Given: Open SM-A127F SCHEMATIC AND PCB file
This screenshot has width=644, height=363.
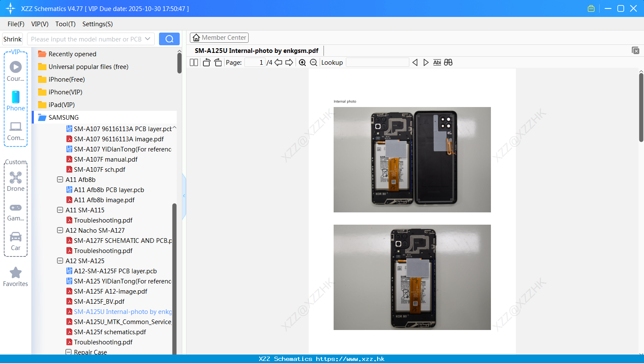Looking at the screenshot, I should coord(123,240).
